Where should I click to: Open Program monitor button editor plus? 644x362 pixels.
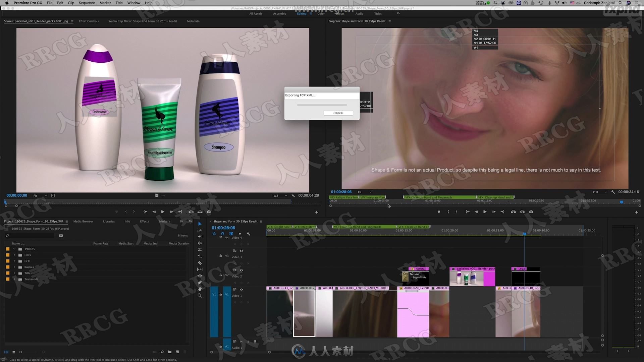[637, 212]
